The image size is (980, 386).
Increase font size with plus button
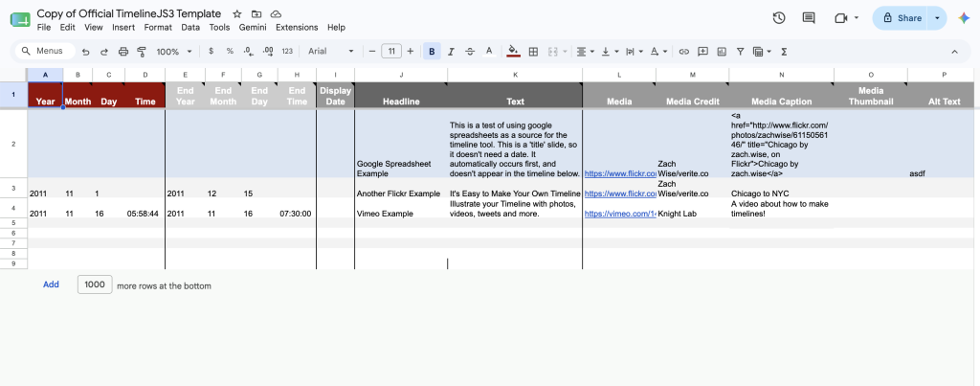coord(410,52)
